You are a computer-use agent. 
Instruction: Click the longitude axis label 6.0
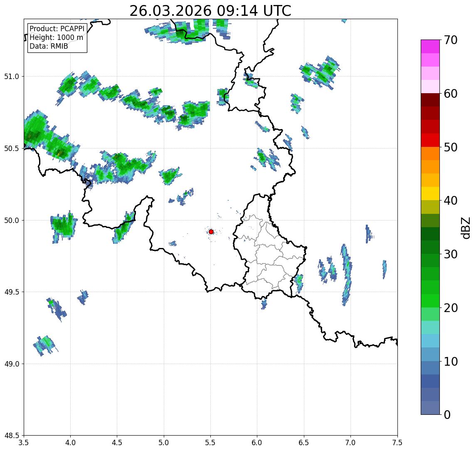coord(257,442)
